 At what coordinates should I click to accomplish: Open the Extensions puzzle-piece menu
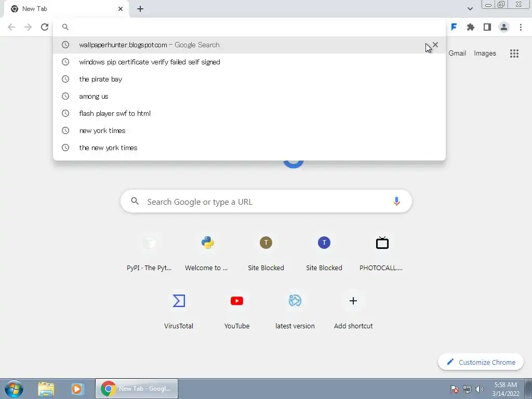click(470, 27)
